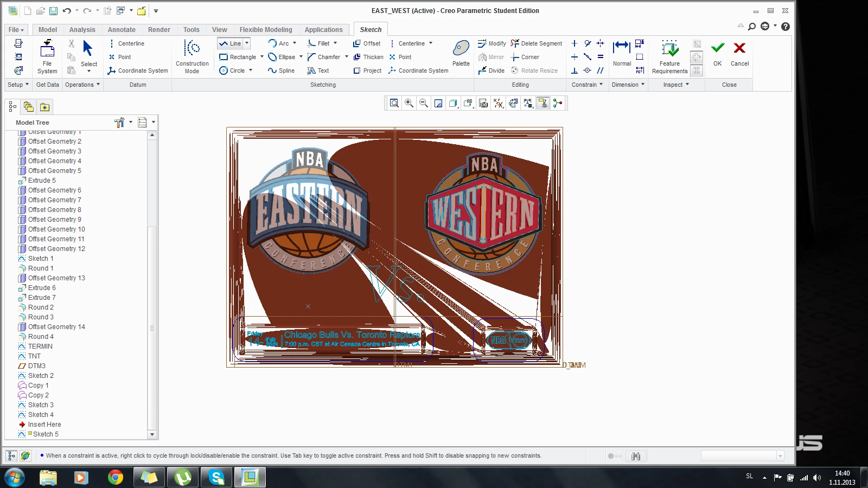Expand the Constrain group dropdown
Image resolution: width=868 pixels, height=488 pixels.
tap(588, 85)
